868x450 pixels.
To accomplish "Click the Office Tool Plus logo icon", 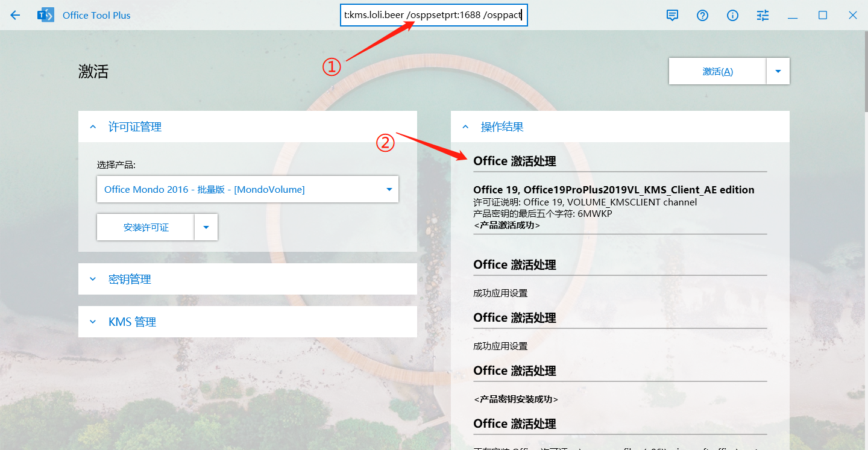I will point(46,16).
